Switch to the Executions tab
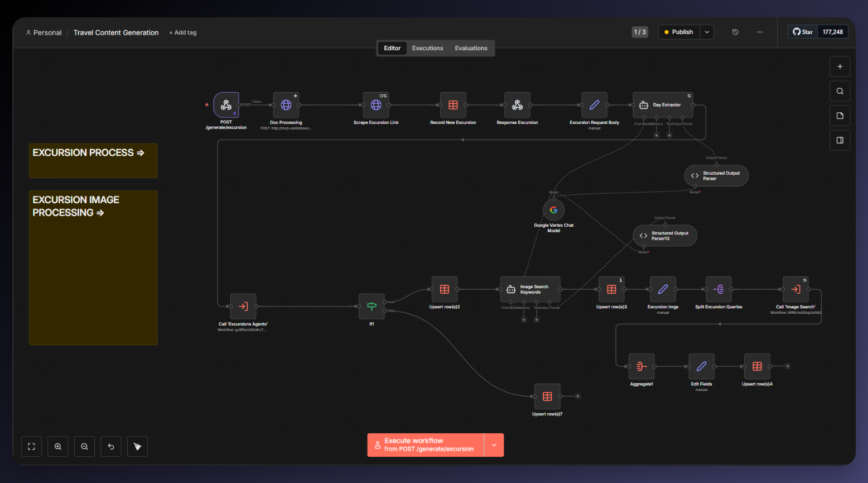This screenshot has width=868, height=483. [427, 49]
